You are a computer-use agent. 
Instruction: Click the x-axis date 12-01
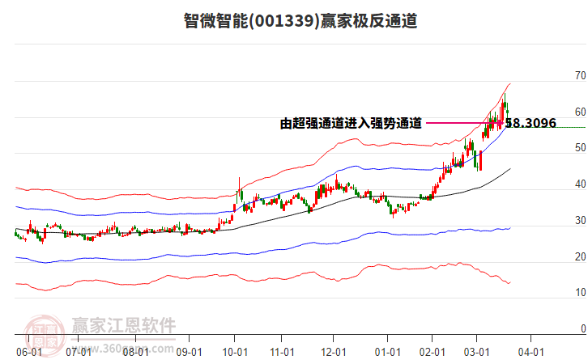click(x=334, y=353)
